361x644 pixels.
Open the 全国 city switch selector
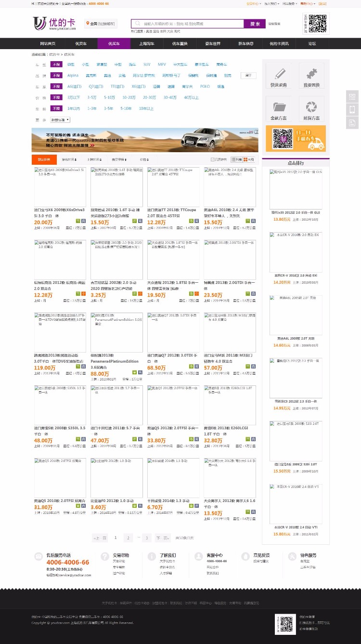[101, 23]
